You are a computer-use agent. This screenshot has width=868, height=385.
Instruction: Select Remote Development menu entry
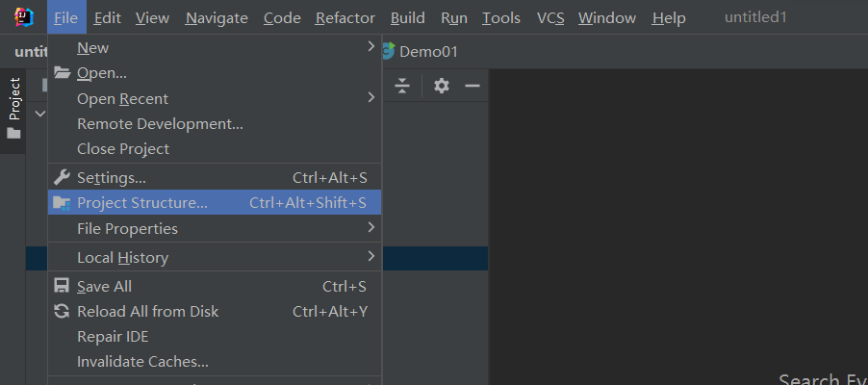(160, 124)
